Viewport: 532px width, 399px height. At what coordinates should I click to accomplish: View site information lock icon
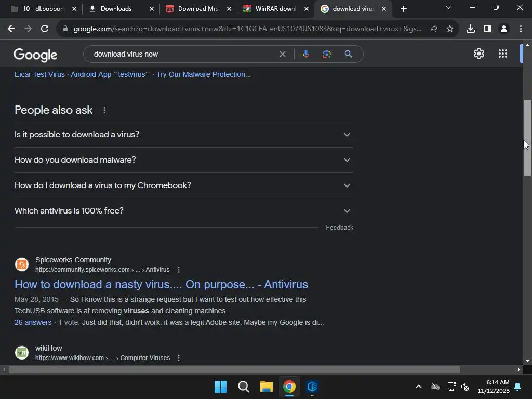65,29
